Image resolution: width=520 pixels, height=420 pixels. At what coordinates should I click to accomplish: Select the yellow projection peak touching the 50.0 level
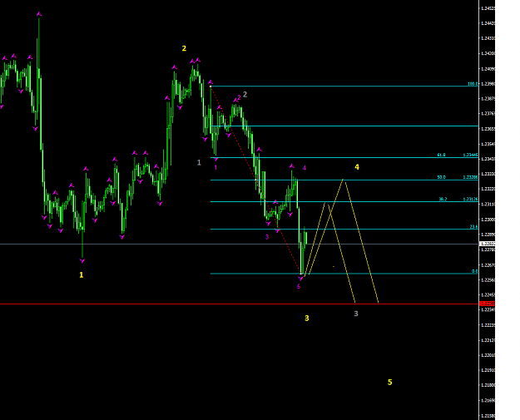point(344,180)
